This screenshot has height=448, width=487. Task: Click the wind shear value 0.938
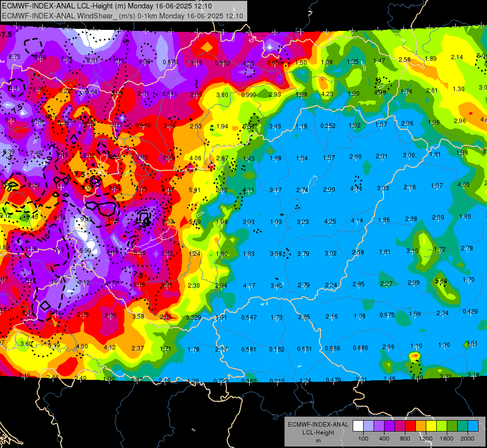[332, 348]
